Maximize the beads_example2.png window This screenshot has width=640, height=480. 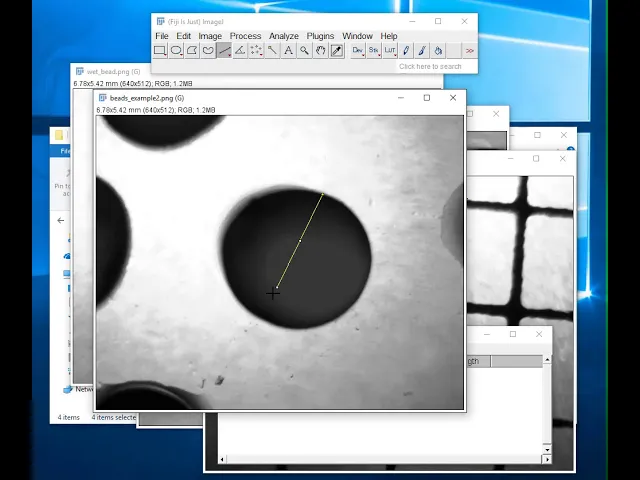427,98
